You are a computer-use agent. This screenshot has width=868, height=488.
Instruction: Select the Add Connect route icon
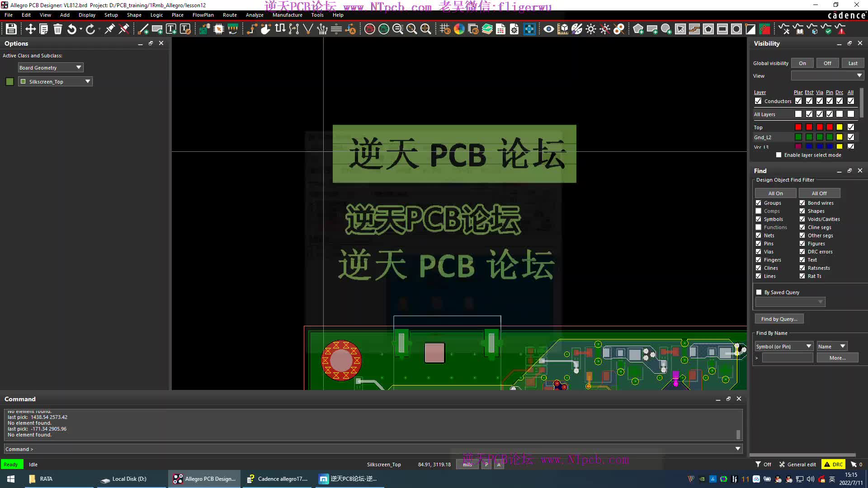point(252,29)
